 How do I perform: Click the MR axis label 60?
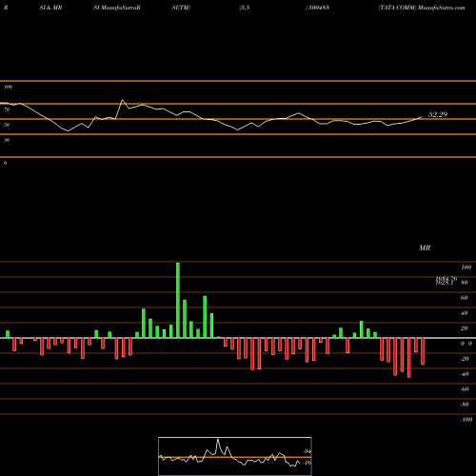coord(464,298)
